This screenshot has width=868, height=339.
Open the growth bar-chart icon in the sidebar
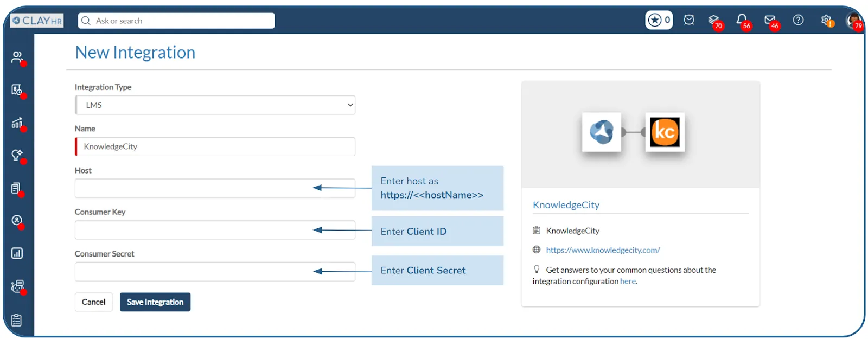(x=17, y=123)
